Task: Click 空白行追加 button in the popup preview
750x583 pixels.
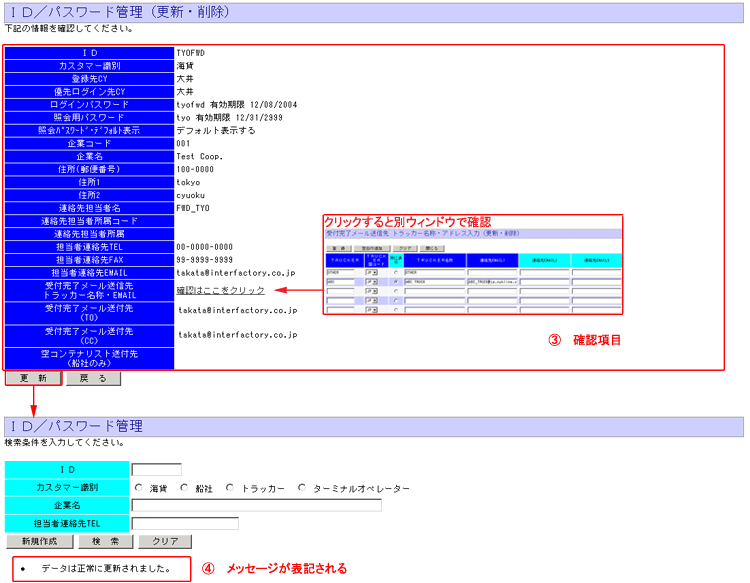Action: [372, 247]
